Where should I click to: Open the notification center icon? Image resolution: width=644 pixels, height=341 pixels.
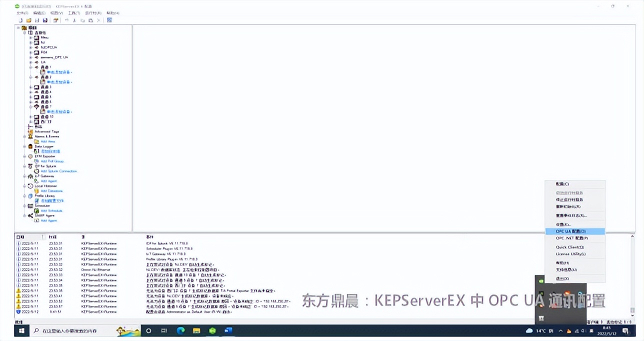pos(625,331)
